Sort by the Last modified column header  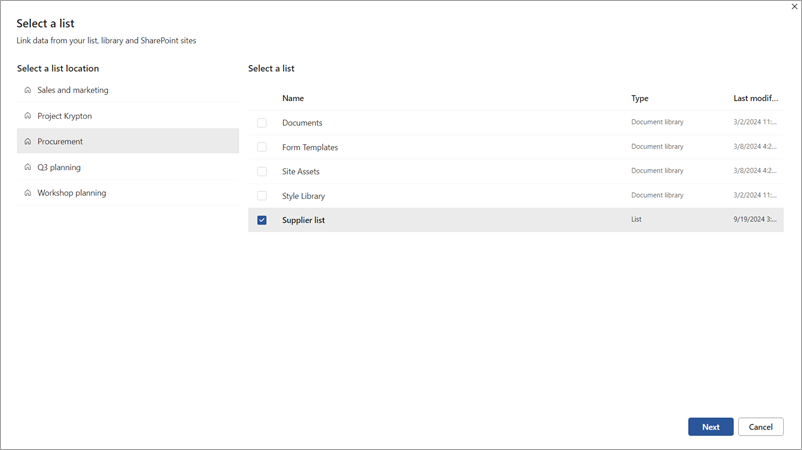coord(755,98)
